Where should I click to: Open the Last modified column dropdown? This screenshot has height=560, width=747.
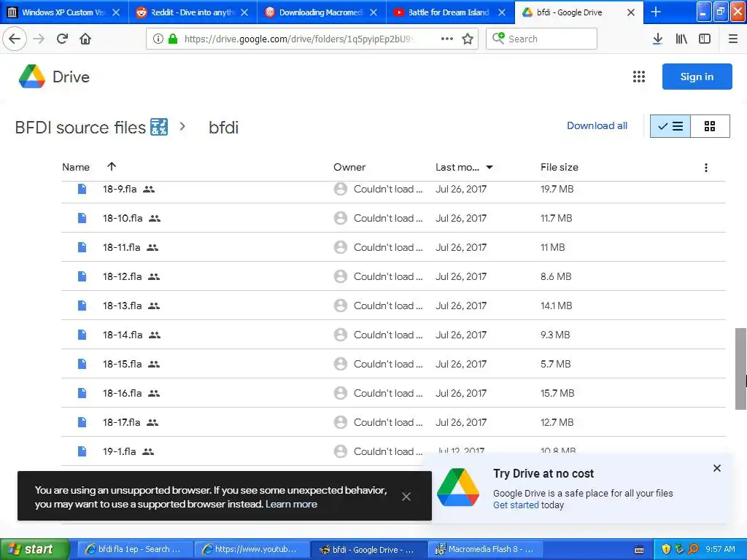[489, 167]
